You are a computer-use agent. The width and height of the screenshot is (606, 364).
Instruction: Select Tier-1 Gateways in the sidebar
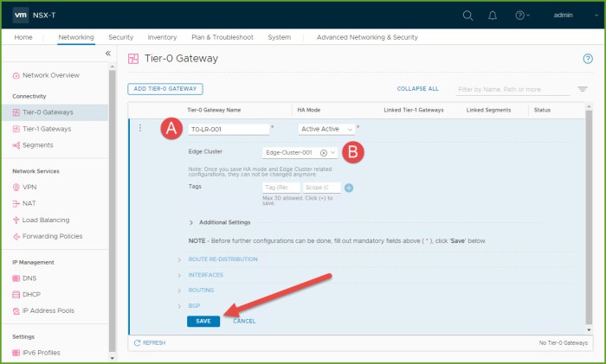click(x=47, y=129)
